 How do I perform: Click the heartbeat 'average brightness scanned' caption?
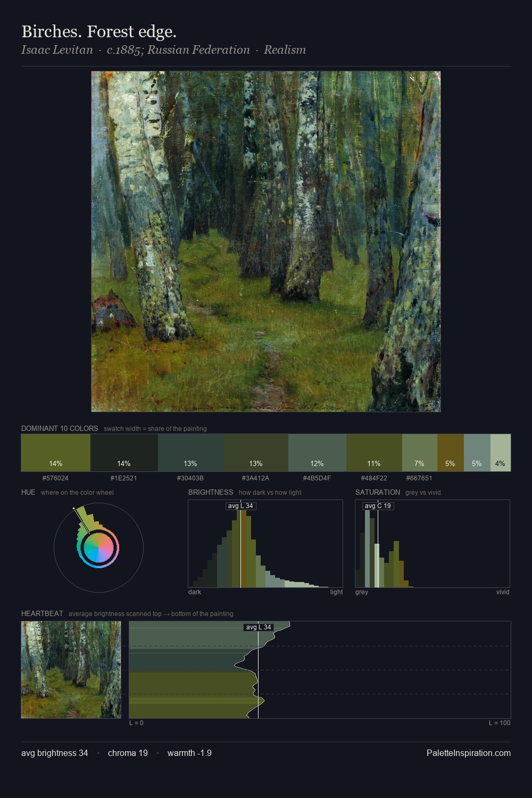(x=151, y=614)
